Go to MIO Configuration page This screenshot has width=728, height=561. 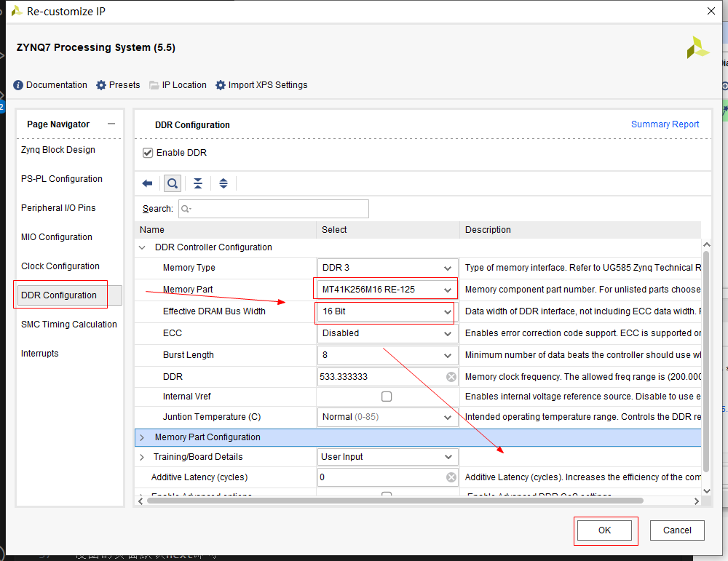tap(56, 237)
